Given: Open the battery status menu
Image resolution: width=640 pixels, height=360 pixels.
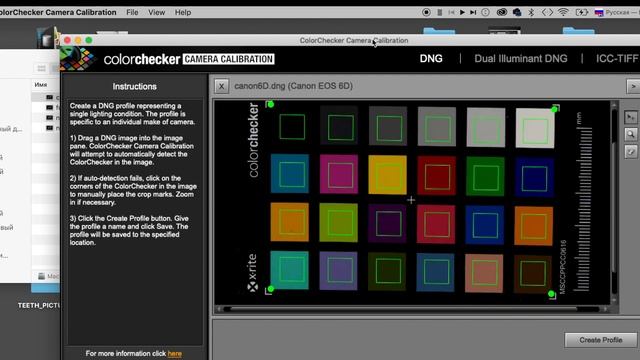Looking at the screenshot, I should point(582,12).
